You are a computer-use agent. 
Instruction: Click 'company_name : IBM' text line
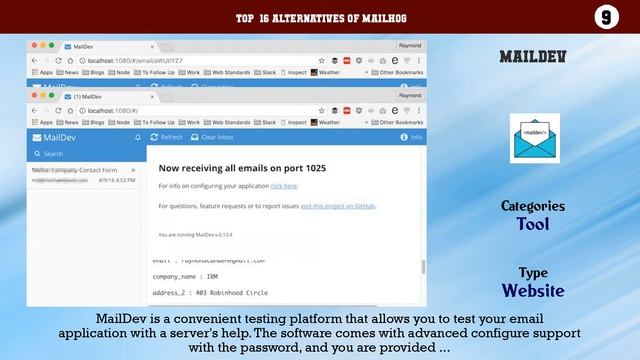[185, 277]
